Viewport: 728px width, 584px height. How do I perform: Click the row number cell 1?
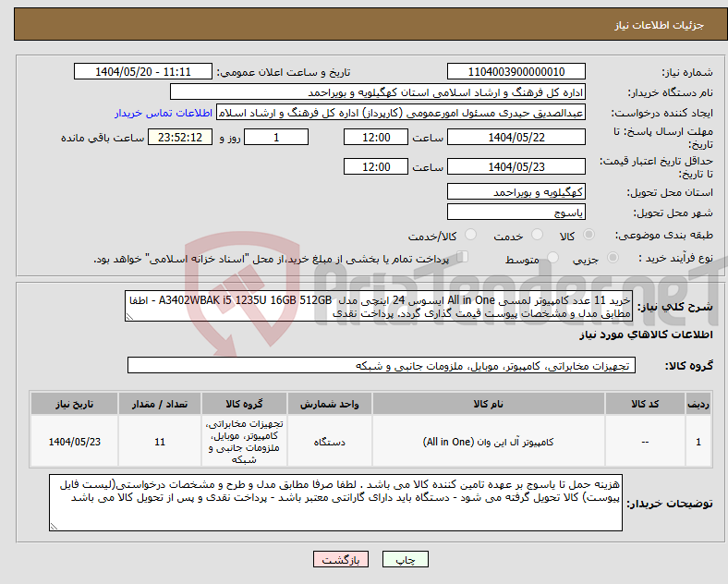click(698, 442)
